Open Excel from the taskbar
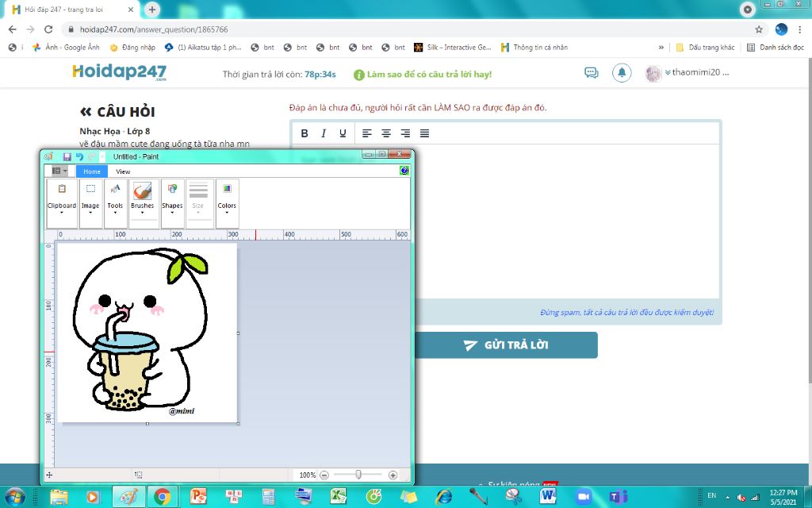Screen dimensions: 812x508 point(338,497)
